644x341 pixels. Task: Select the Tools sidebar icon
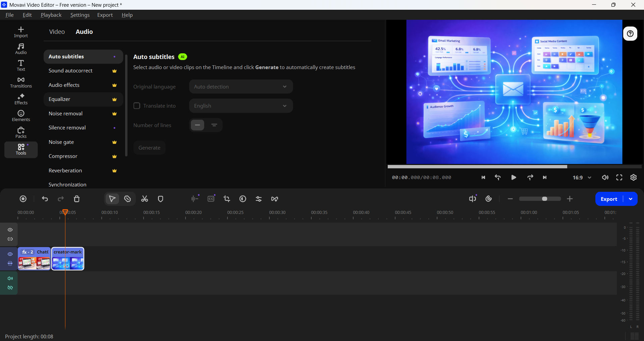point(21,150)
